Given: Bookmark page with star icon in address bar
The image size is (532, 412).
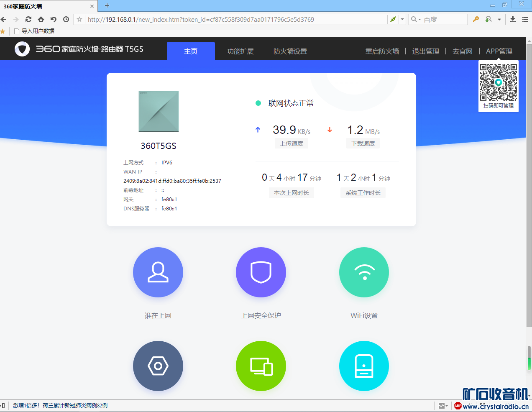Looking at the screenshot, I should [x=79, y=19].
